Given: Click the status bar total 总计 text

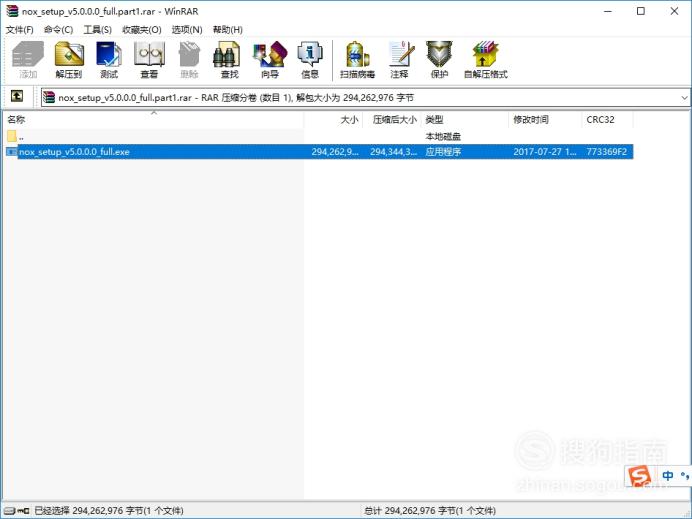Looking at the screenshot, I should [x=429, y=511].
